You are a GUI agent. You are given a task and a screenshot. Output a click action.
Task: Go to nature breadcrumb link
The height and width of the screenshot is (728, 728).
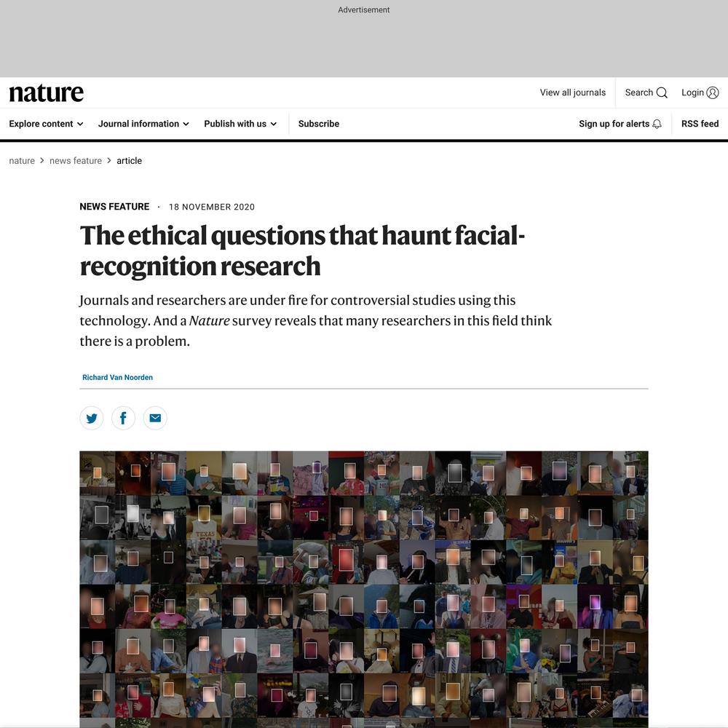tap(22, 161)
